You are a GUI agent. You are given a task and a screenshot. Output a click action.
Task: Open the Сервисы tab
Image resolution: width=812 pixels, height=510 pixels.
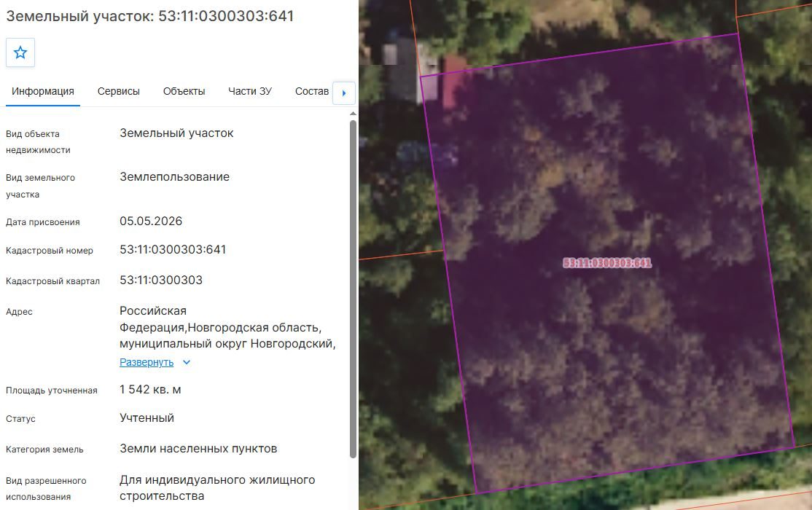click(119, 92)
